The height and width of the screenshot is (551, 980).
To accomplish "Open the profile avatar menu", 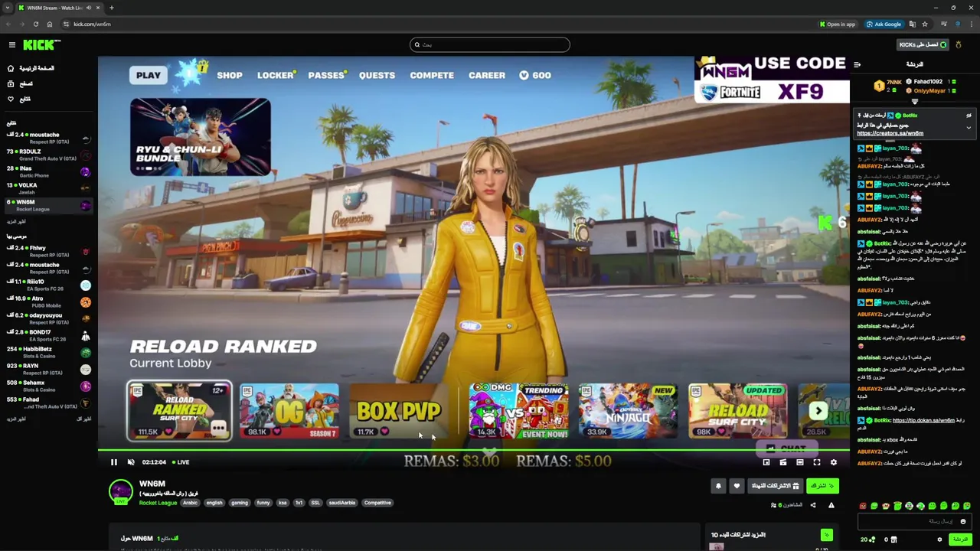I will (x=959, y=44).
